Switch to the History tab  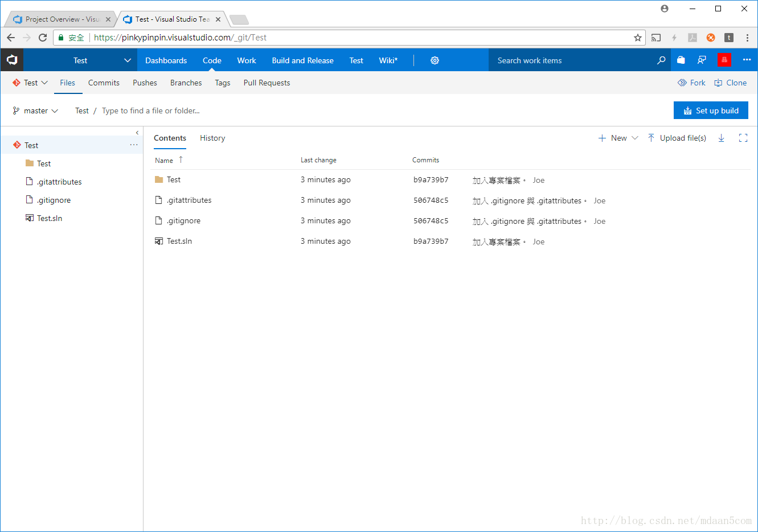pos(212,138)
